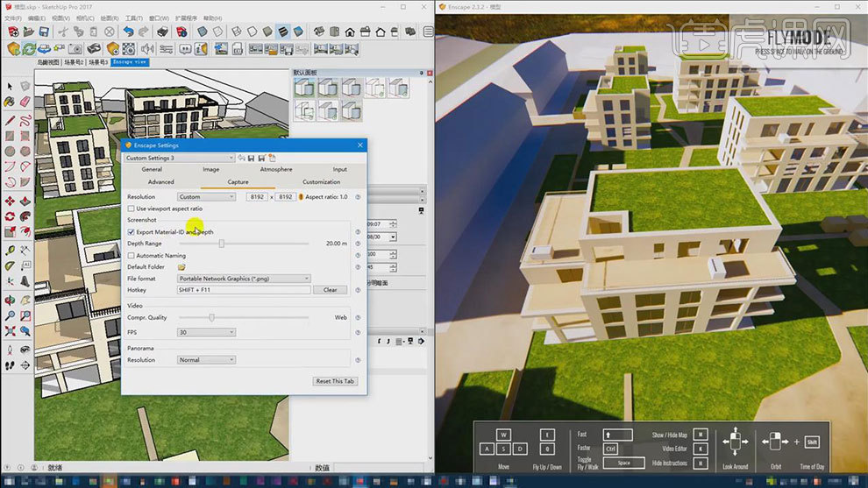Viewport: 868px width, 488px height.
Task: Click the Undo arrow in toolbar
Action: pyautogui.click(x=129, y=32)
